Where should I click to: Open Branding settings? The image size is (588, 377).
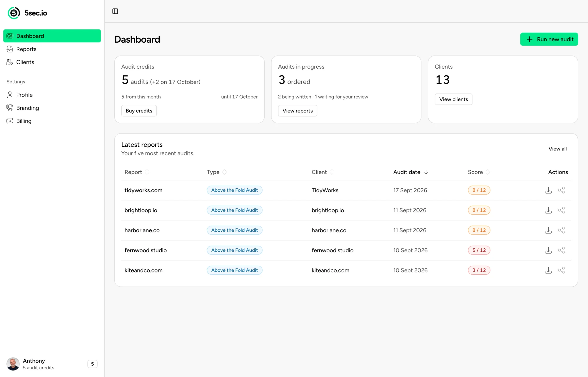(52, 108)
